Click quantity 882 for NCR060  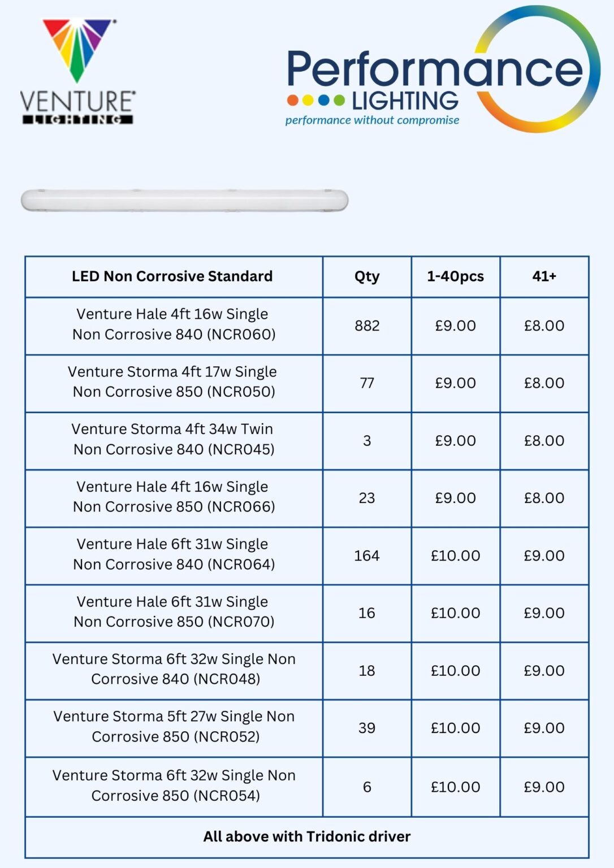click(367, 326)
